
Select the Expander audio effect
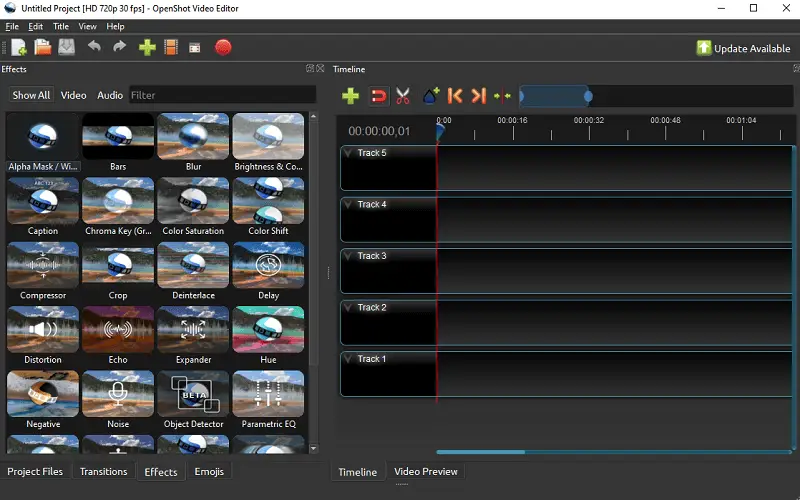[193, 335]
